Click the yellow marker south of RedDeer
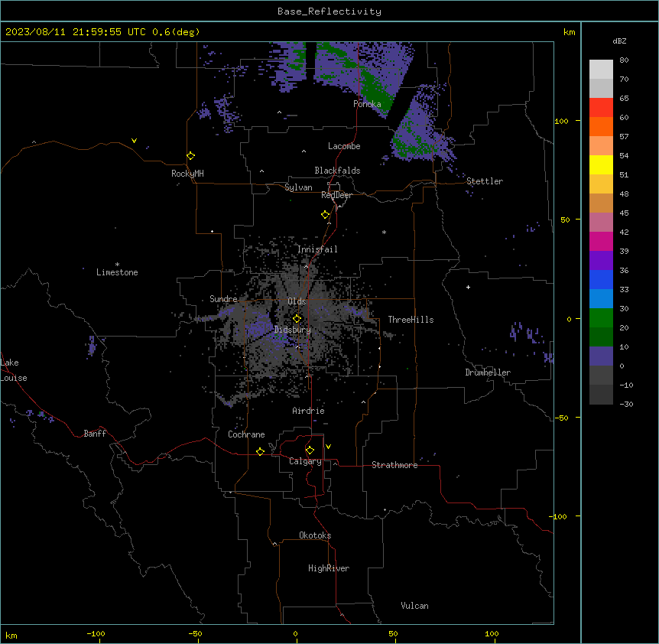This screenshot has width=659, height=644. point(325,215)
